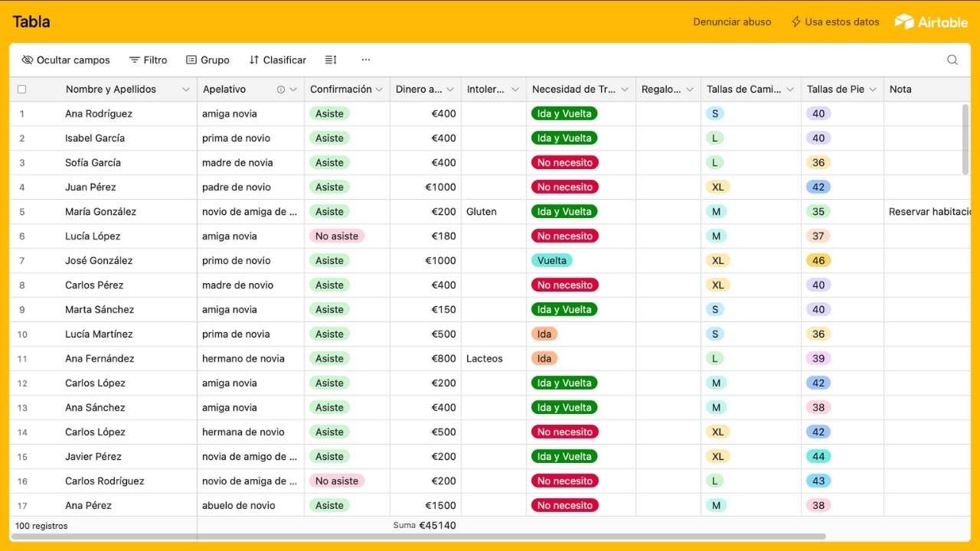Click €1500 cell in Ana Pérez row
Viewport: 980px width, 551px height.
426,505
